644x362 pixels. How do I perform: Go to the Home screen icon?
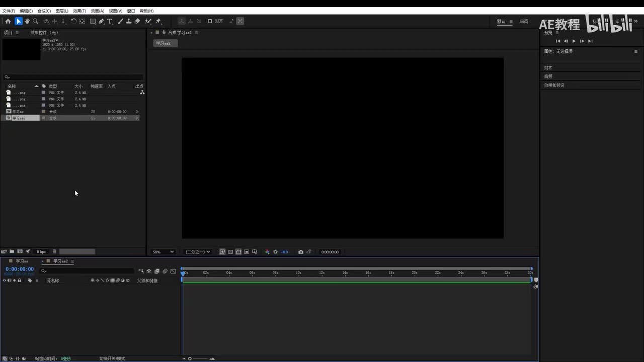(8, 21)
